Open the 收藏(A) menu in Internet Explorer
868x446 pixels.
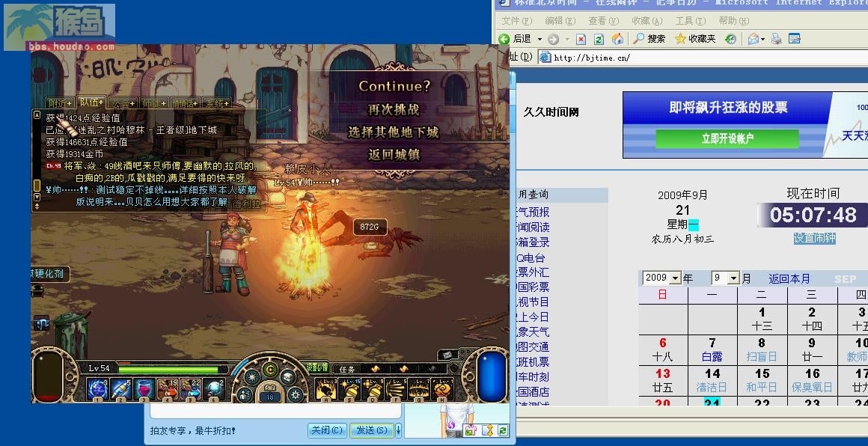click(647, 20)
